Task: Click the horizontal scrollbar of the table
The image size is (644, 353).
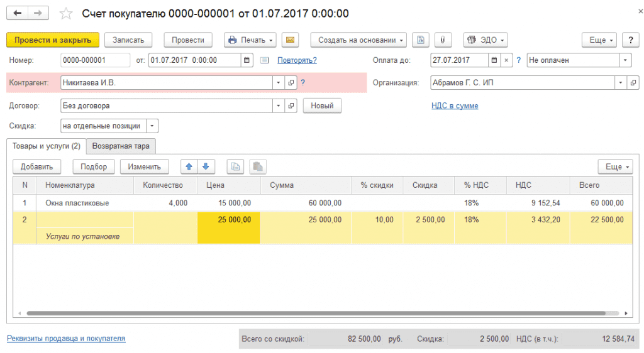Action: [x=316, y=313]
